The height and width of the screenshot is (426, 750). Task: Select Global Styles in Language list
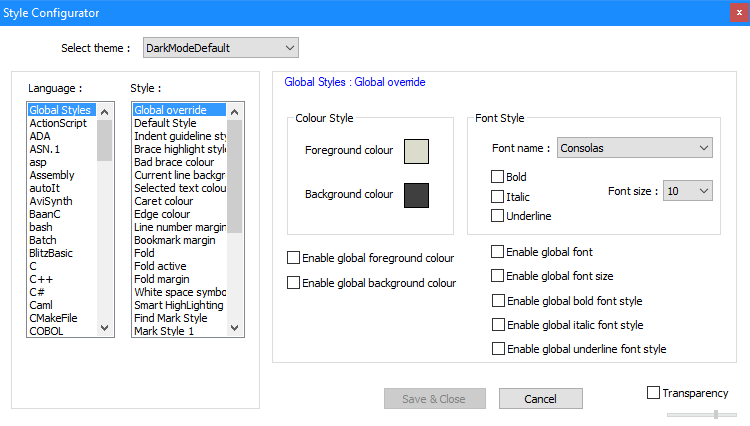pos(62,110)
